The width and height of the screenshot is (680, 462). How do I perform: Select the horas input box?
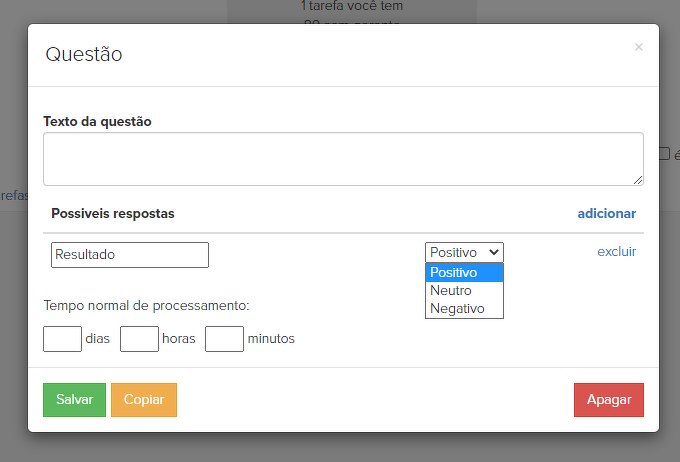[139, 339]
